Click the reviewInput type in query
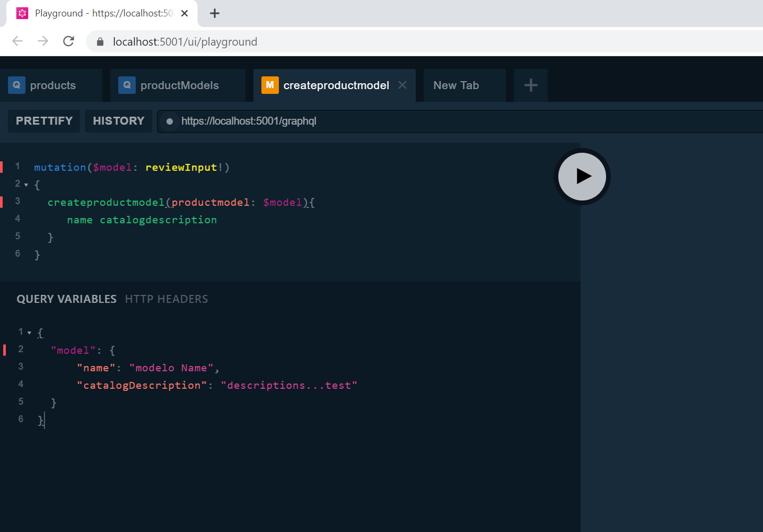 [x=181, y=168]
